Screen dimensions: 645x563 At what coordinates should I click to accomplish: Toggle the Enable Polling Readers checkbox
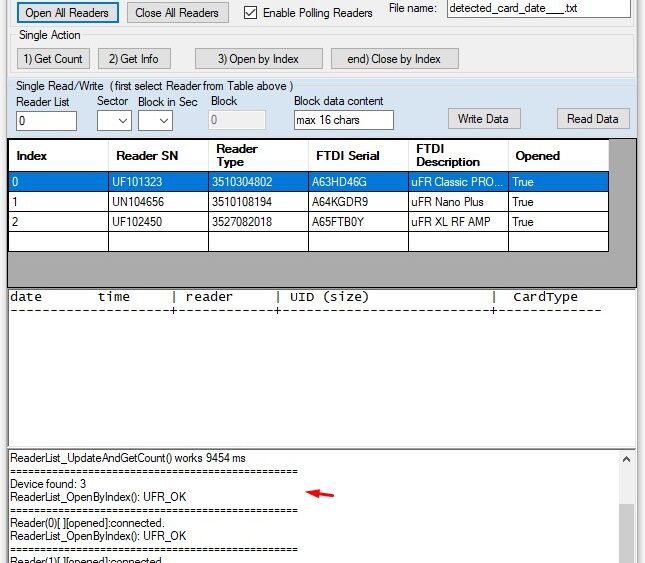pyautogui.click(x=251, y=13)
